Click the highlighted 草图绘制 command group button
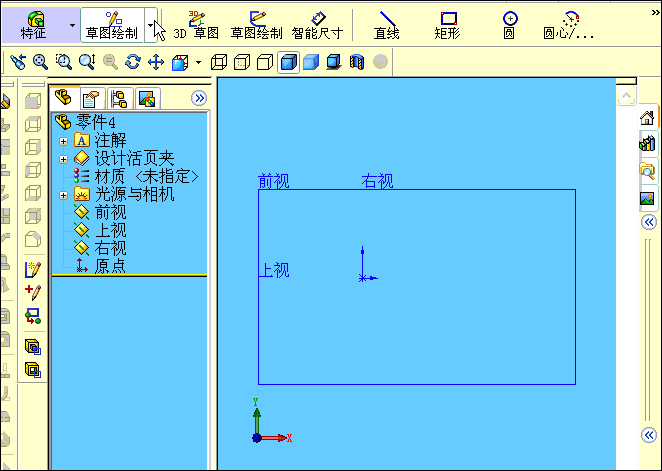Screen dimensions: 662x471 (112, 25)
